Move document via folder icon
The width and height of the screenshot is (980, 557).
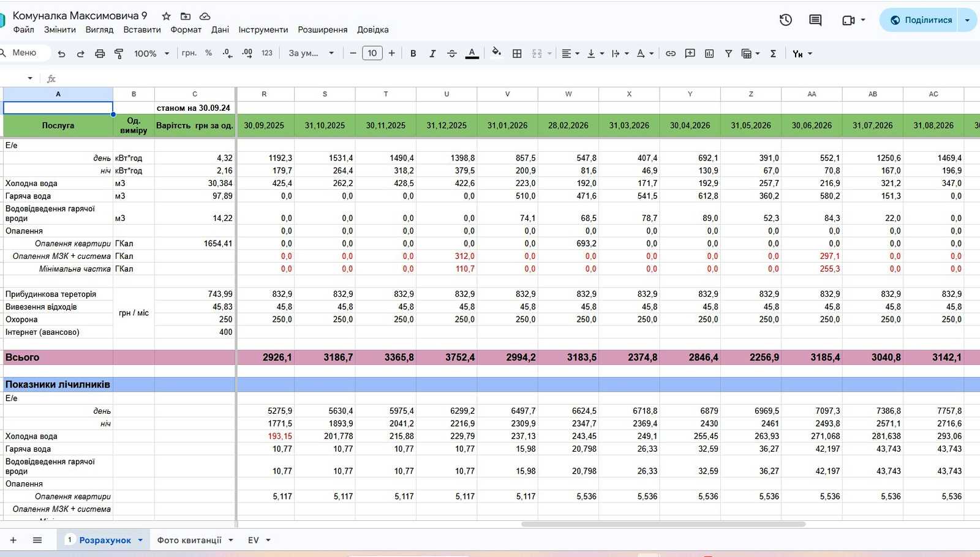click(x=186, y=16)
